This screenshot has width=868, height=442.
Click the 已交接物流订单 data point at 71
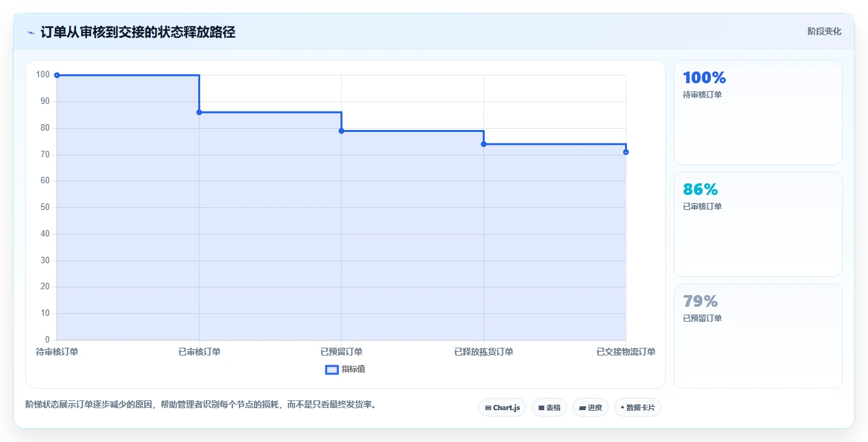click(626, 152)
